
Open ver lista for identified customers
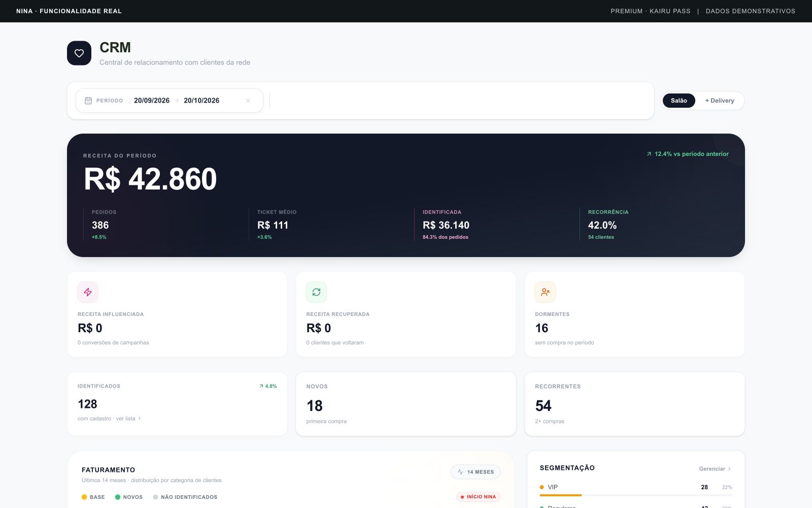click(128, 419)
